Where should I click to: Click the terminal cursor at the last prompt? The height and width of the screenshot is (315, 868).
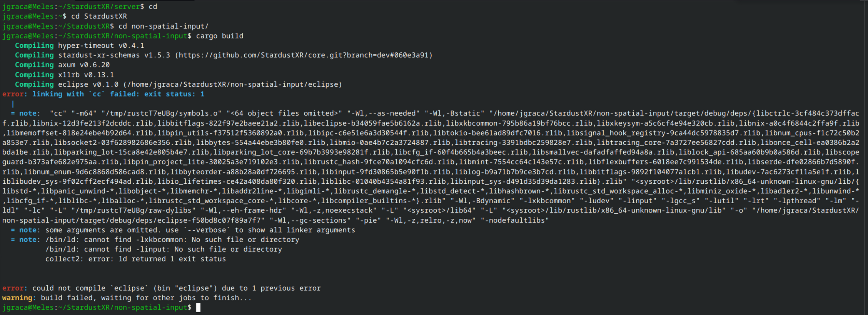pyautogui.click(x=198, y=307)
